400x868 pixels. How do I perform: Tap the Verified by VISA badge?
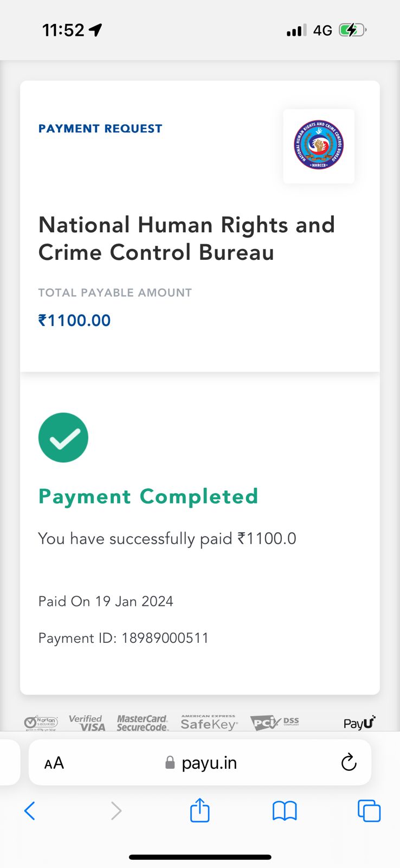coord(87,723)
